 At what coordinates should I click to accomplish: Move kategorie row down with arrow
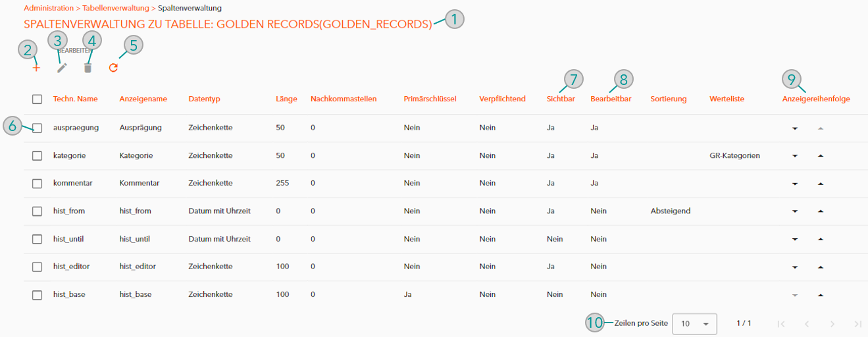click(x=795, y=156)
